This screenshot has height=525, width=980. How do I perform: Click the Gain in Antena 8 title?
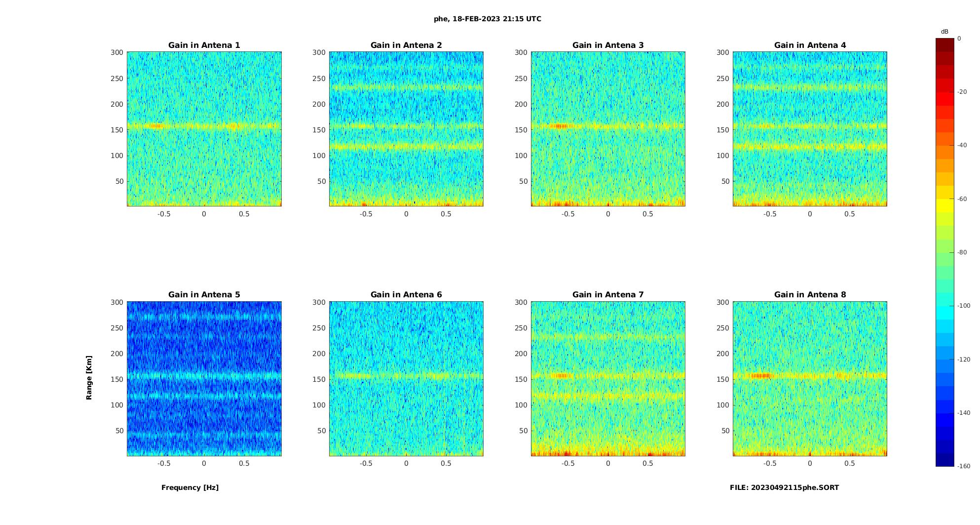[x=810, y=294]
